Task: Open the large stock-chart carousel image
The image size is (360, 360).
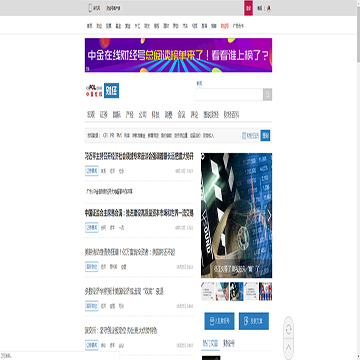Action: point(236,215)
